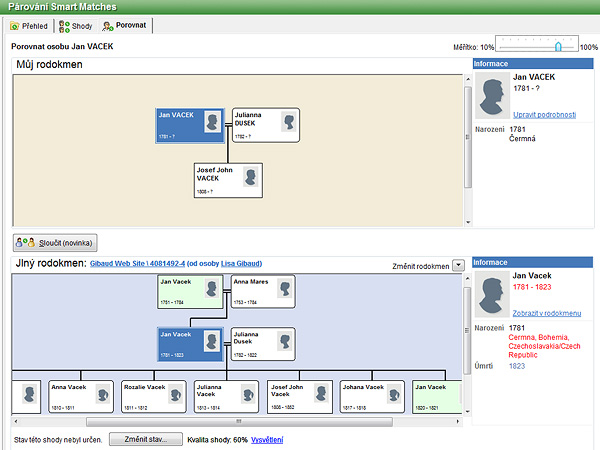Image resolution: width=600 pixels, height=450 pixels.
Task: Select the Porovnat tab
Action: (x=125, y=25)
